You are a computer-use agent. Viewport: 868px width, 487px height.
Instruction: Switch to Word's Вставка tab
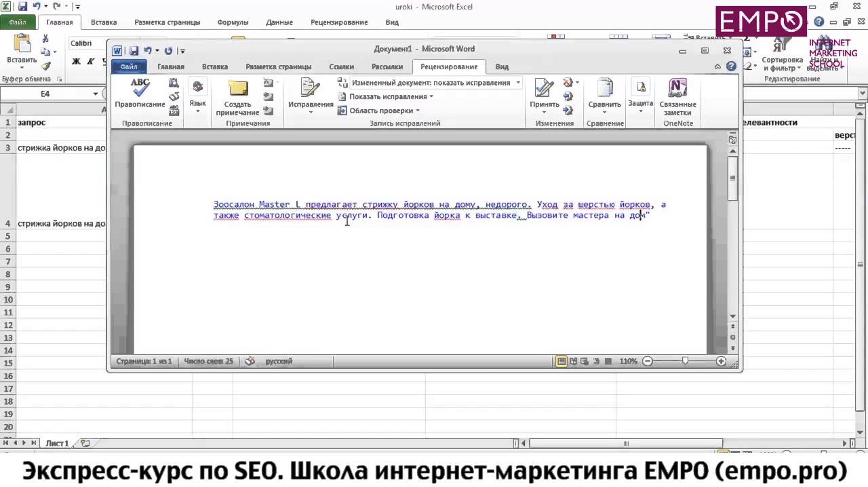pyautogui.click(x=215, y=66)
